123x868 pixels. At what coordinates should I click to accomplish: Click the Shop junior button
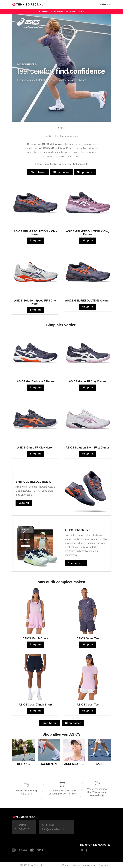[x=85, y=172]
